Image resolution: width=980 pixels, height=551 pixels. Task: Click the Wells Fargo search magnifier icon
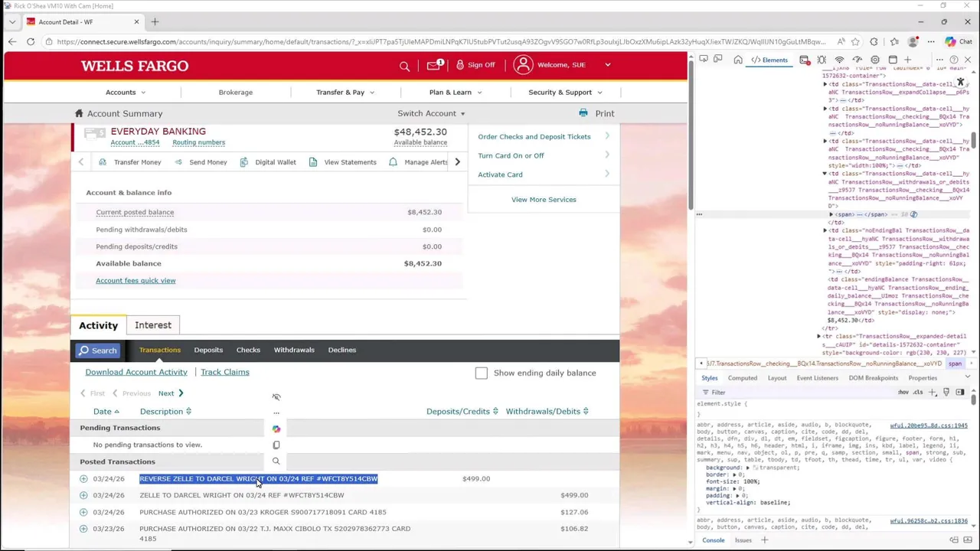coord(404,66)
